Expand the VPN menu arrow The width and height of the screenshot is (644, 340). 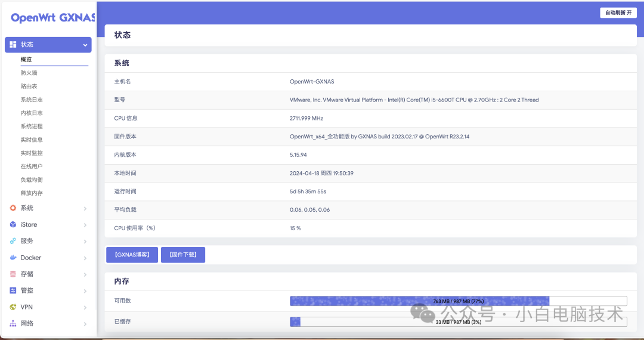point(85,307)
